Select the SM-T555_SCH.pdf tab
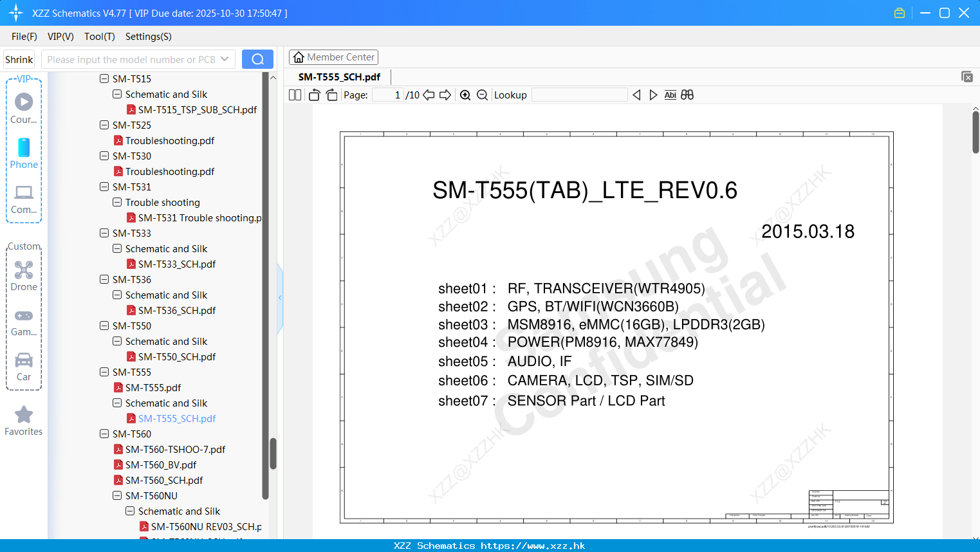Image resolution: width=980 pixels, height=552 pixels. pyautogui.click(x=339, y=77)
